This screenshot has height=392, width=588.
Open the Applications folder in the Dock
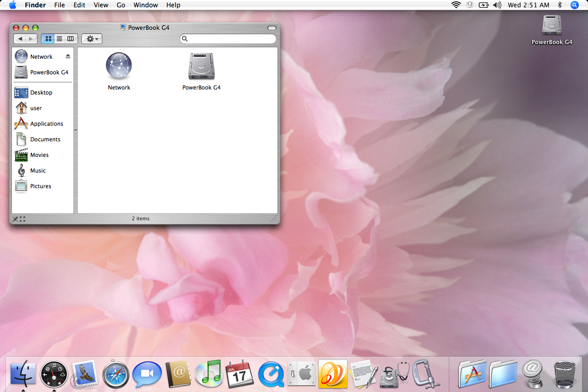click(x=472, y=374)
